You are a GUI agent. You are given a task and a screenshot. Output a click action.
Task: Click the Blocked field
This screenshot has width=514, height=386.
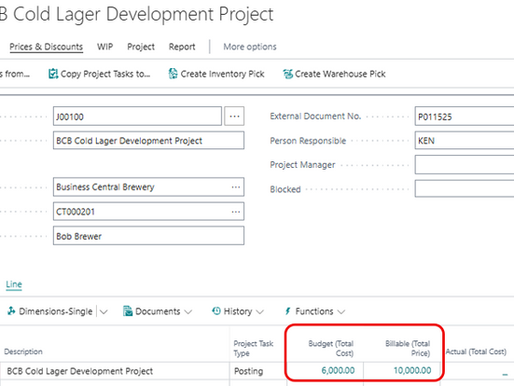tap(464, 189)
